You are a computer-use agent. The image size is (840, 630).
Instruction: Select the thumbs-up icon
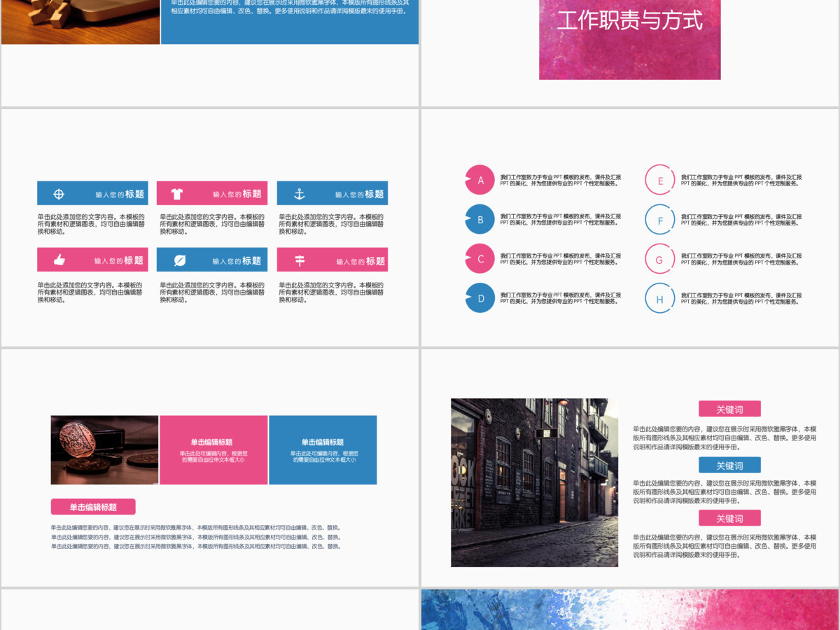59,260
